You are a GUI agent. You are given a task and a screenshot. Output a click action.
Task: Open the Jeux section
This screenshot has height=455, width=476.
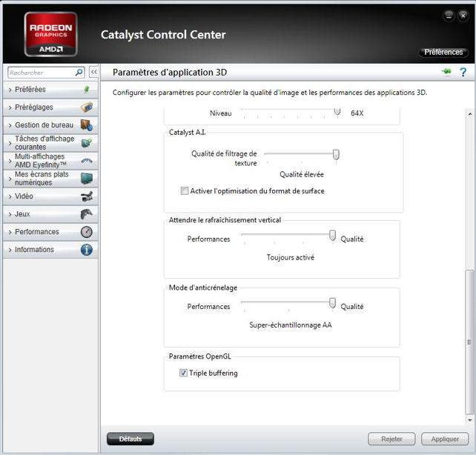click(50, 214)
